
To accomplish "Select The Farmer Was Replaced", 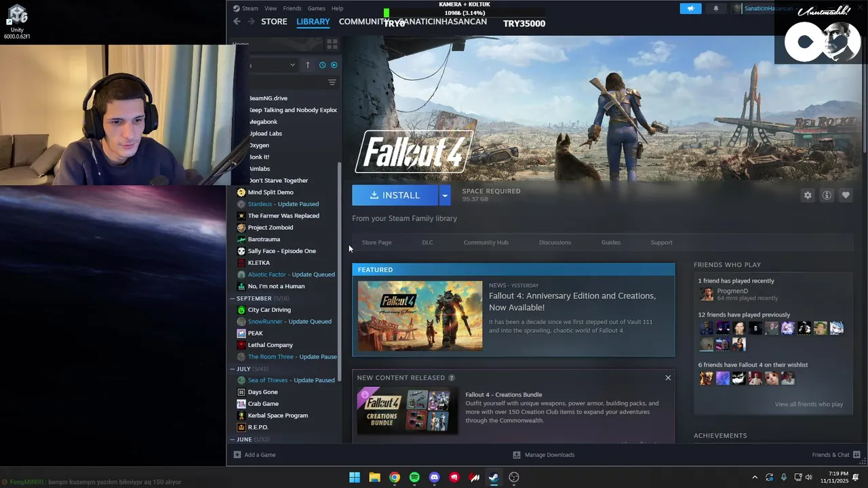I will [x=284, y=216].
